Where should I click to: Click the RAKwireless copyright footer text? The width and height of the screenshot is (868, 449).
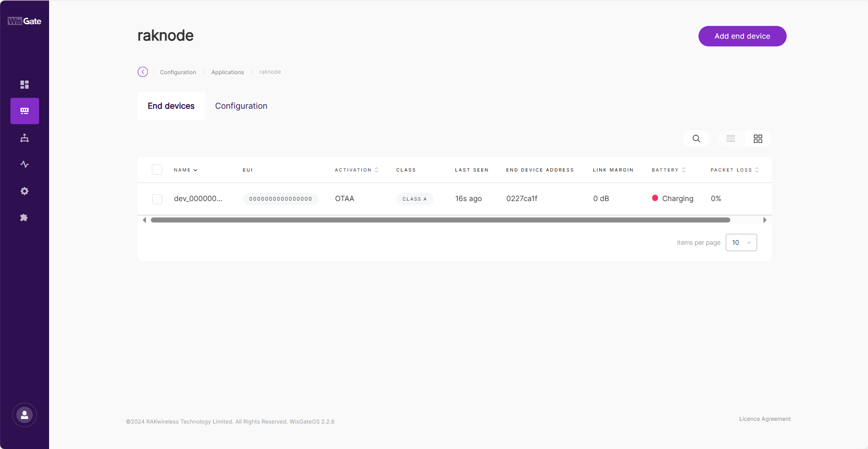230,422
